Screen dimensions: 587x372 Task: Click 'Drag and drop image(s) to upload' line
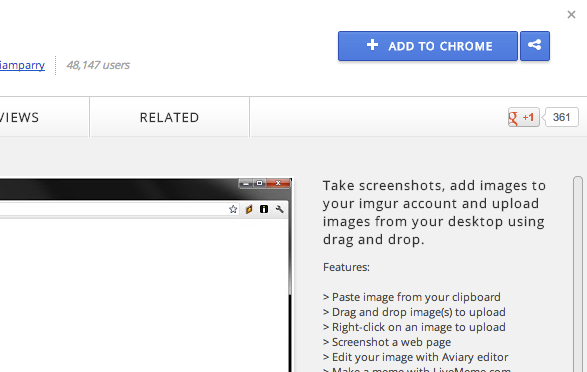click(414, 312)
